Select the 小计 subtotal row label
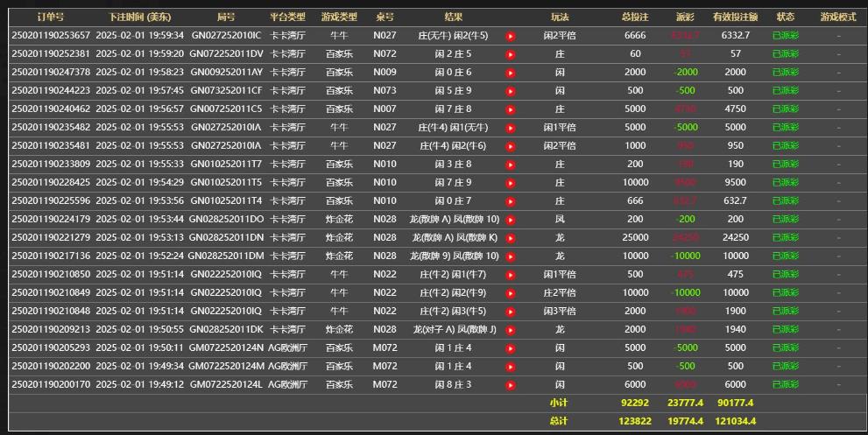This screenshot has height=435, width=868. click(559, 403)
